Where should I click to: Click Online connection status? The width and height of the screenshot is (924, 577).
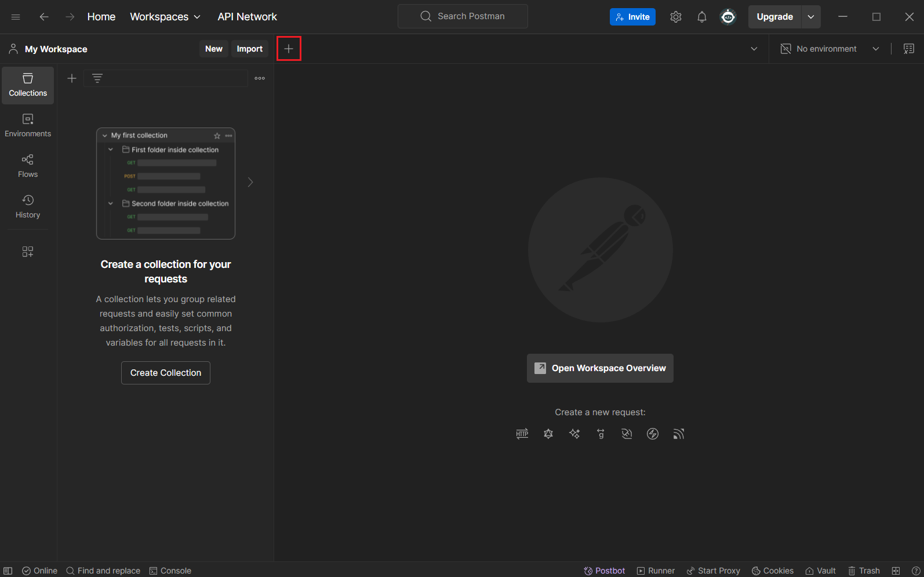(39, 571)
